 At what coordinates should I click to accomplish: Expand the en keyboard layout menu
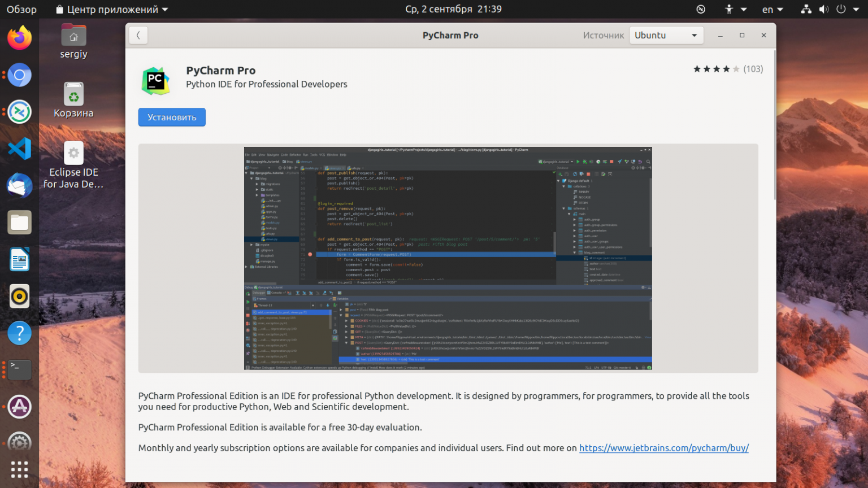point(772,10)
